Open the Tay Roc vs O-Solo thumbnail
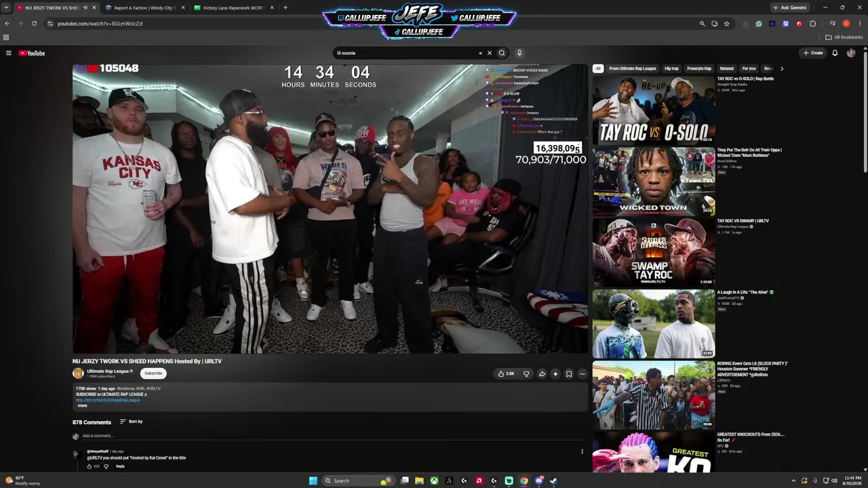Screen dimensions: 868x488 click(654, 110)
